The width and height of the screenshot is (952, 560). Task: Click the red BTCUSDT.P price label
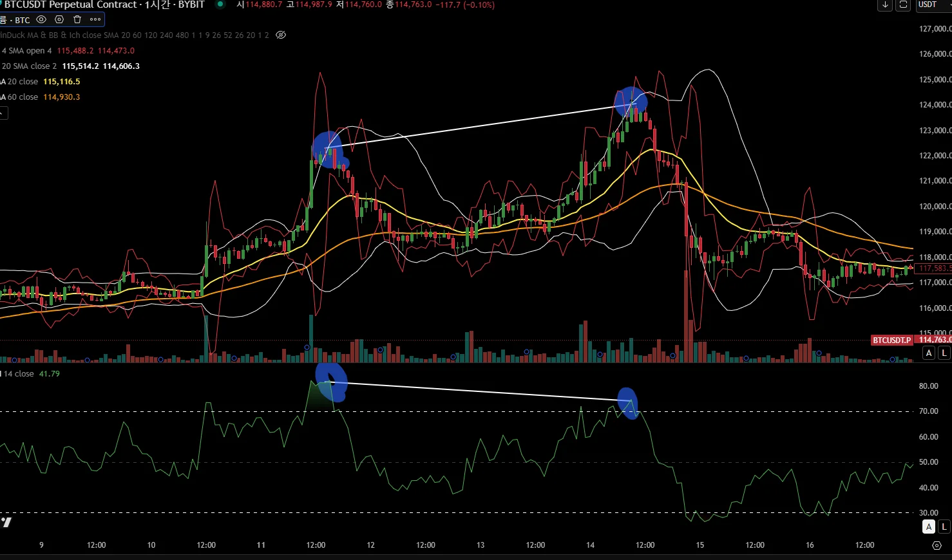[x=892, y=340]
